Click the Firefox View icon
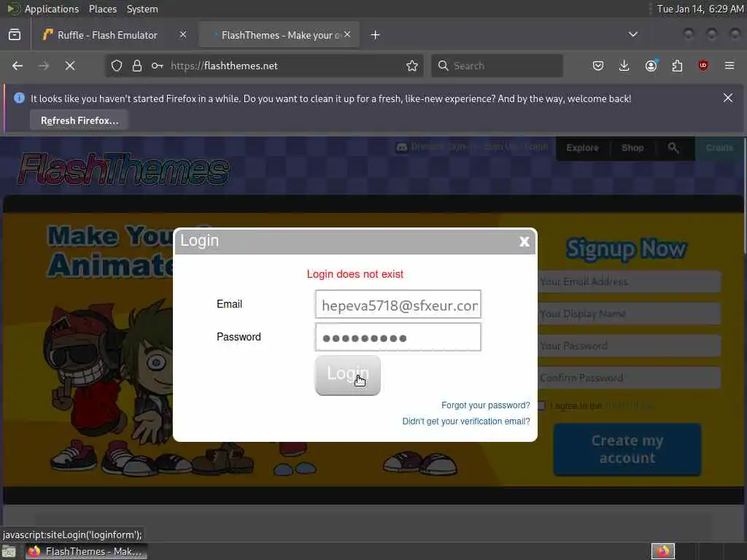Viewport: 747px width, 560px height. (15, 35)
